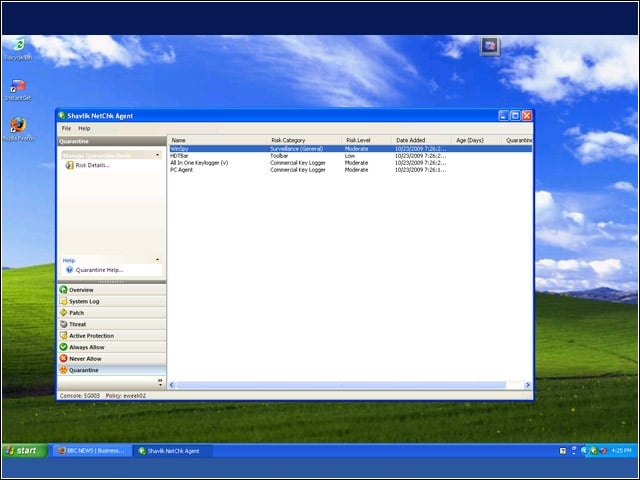Click the monitor icon on desktop top right
The width and height of the screenshot is (640, 480).
[490, 46]
